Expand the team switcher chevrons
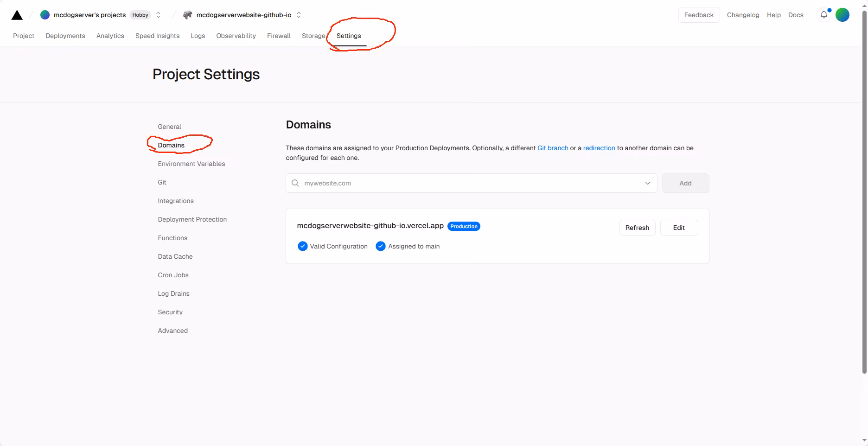This screenshot has width=868, height=446. (x=158, y=15)
